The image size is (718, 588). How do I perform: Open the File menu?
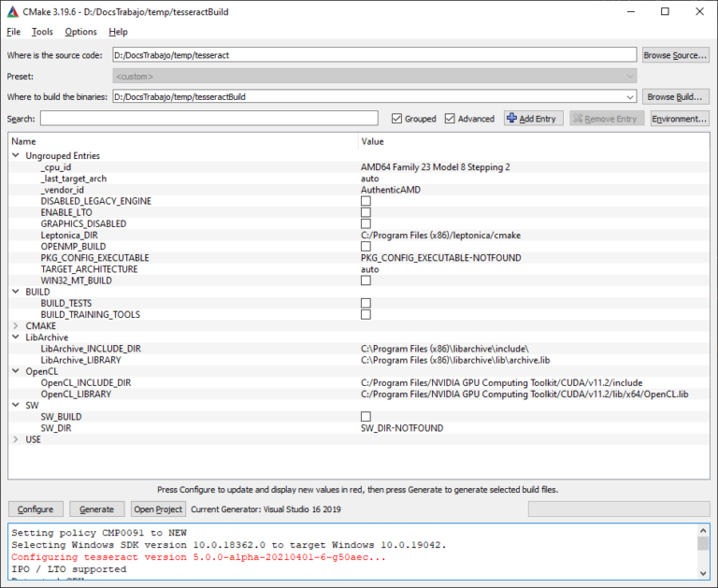tap(14, 32)
